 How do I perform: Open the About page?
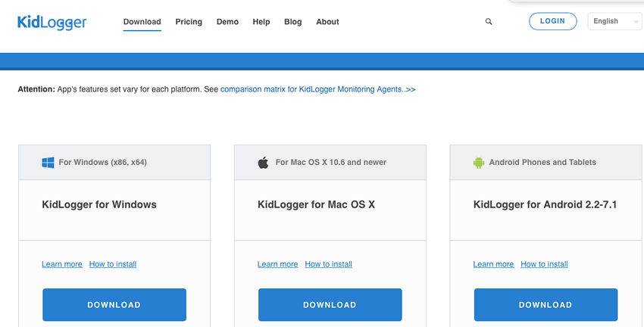click(327, 22)
